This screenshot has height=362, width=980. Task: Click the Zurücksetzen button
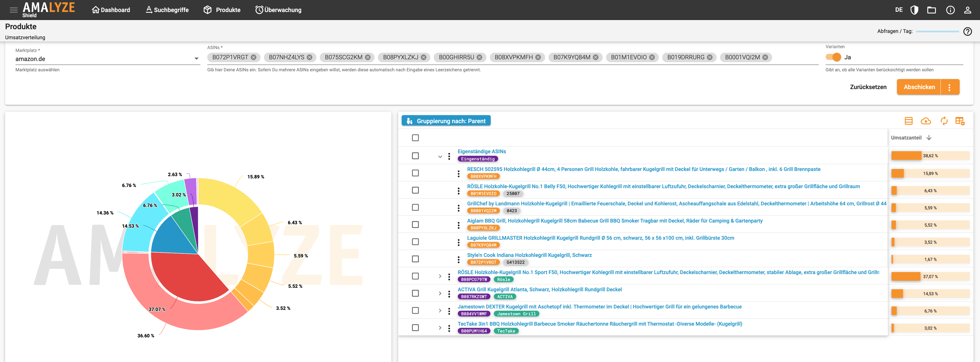(x=868, y=87)
